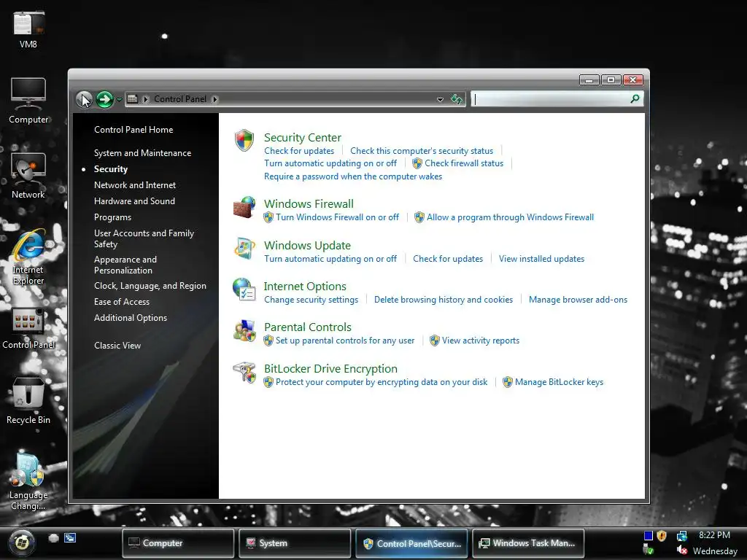
Task: Click View activity reports link
Action: tap(480, 341)
